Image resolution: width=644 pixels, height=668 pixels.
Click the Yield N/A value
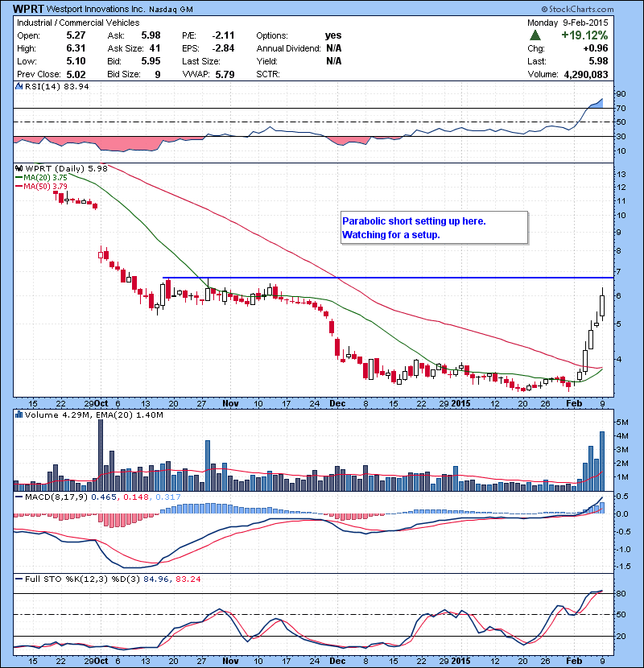point(334,61)
